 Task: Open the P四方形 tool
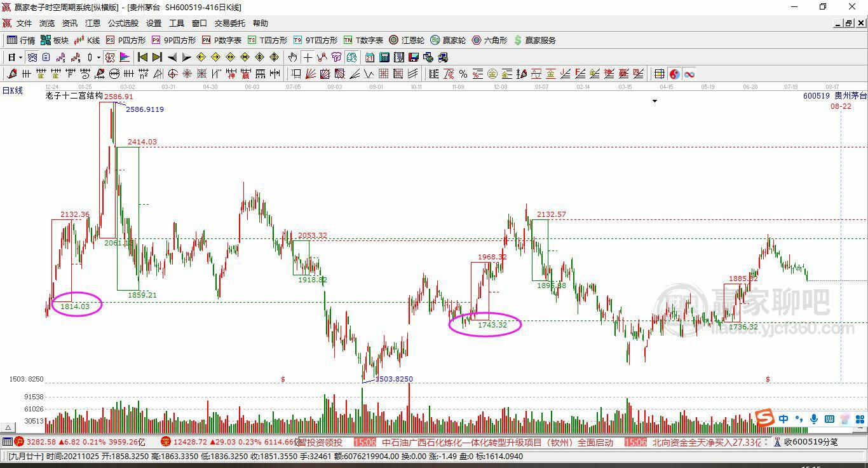(x=125, y=40)
